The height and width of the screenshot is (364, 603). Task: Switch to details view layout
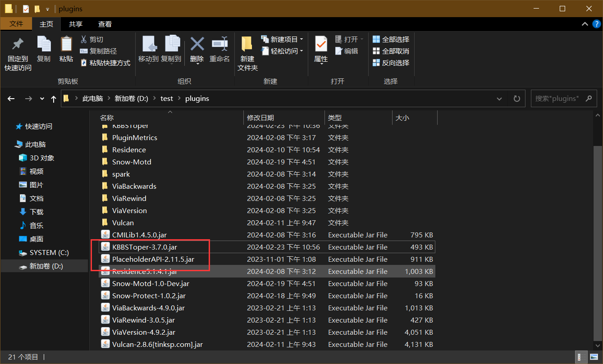click(580, 357)
